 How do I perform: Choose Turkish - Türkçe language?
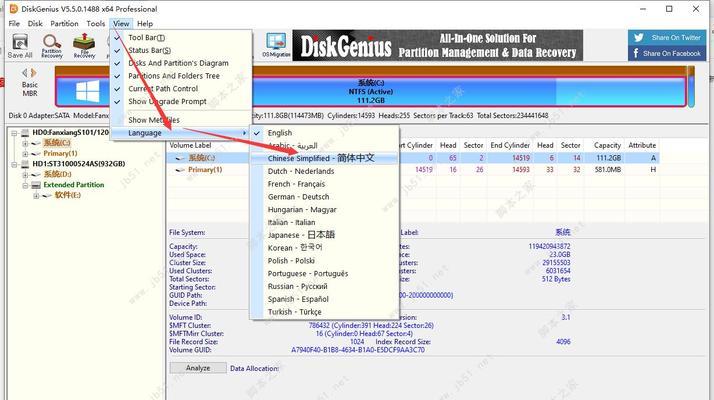click(x=324, y=312)
